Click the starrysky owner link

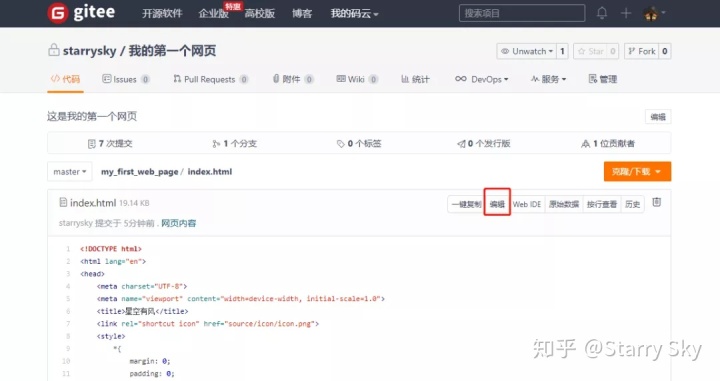90,51
